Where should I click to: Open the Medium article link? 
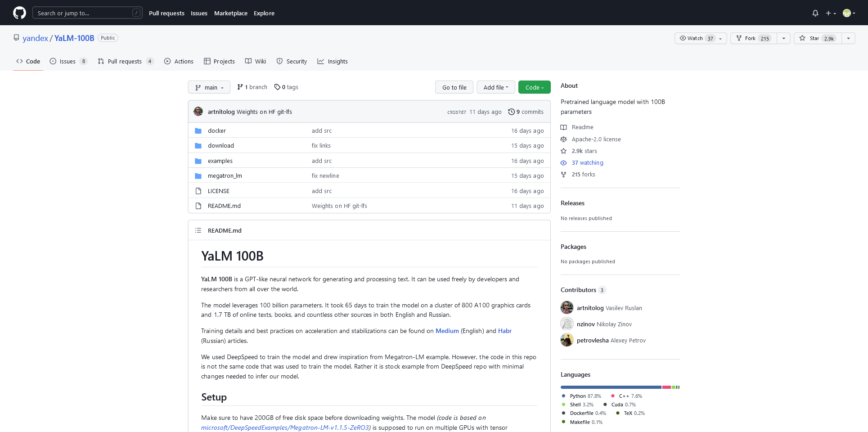(x=447, y=331)
